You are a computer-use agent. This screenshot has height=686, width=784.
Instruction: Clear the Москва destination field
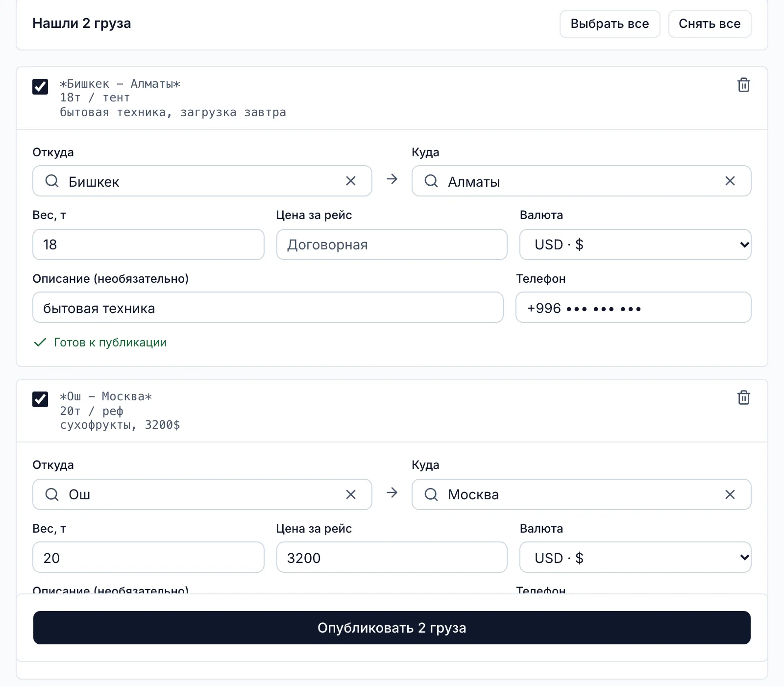[730, 494]
